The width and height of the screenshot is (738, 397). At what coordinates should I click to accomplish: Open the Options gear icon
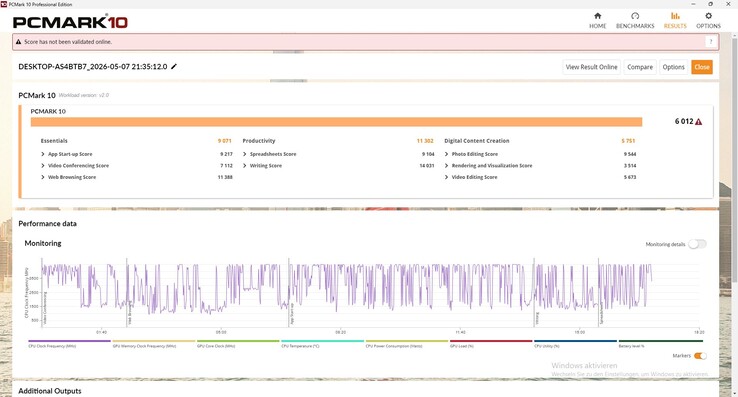(708, 16)
